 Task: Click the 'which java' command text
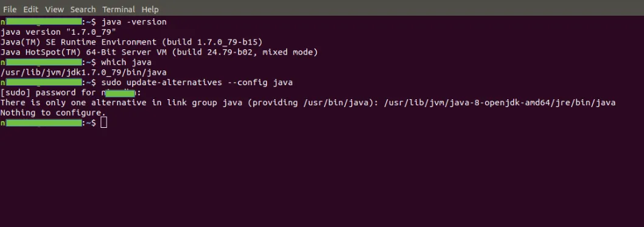tap(127, 63)
